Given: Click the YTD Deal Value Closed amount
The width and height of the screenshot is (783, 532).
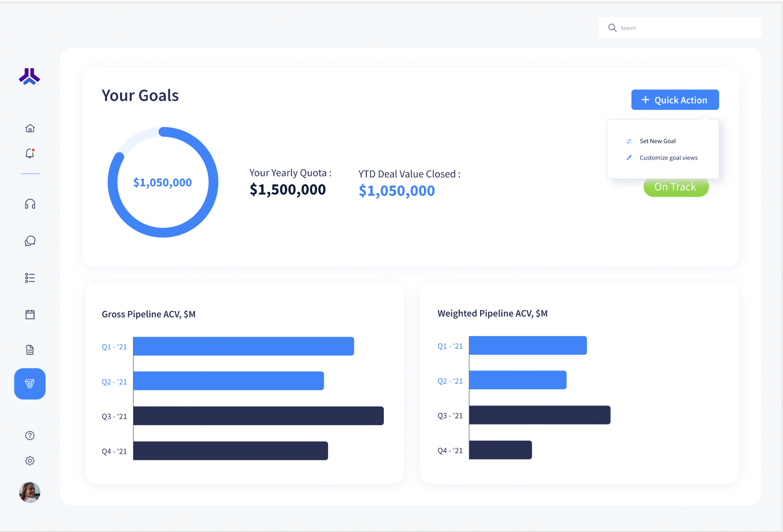Looking at the screenshot, I should click(x=397, y=191).
